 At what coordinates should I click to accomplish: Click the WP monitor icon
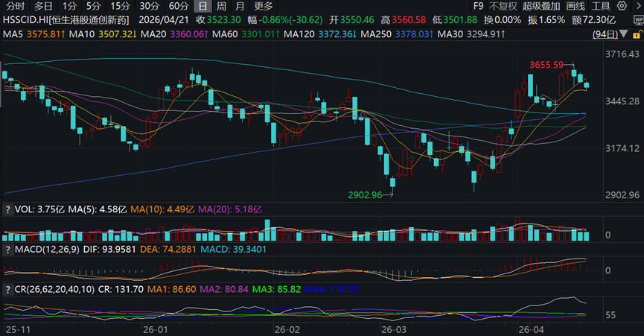tap(639, 19)
